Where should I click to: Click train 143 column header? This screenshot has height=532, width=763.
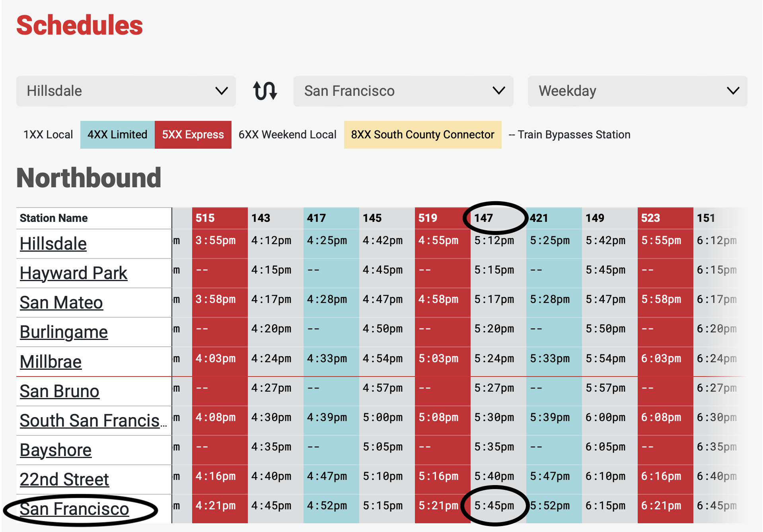click(x=275, y=218)
